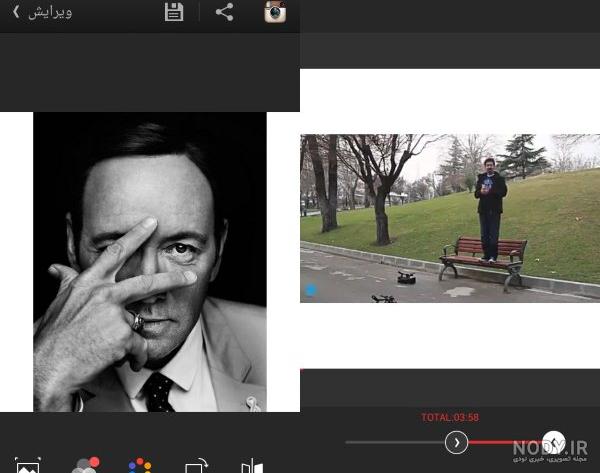Select the rotate image tool

[196, 465]
